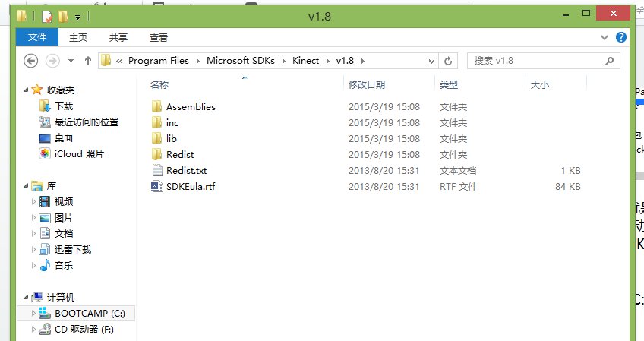Expand the 文档 library node
The height and width of the screenshot is (341, 644).
click(x=33, y=234)
